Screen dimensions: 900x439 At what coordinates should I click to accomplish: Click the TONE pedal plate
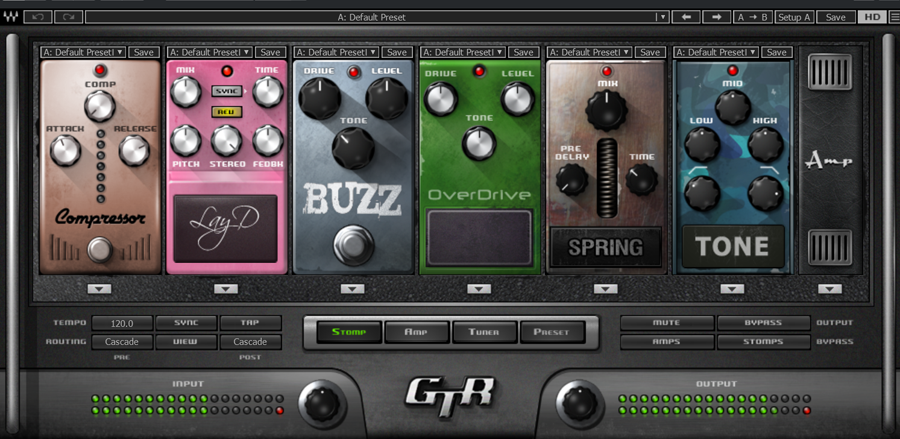(733, 247)
